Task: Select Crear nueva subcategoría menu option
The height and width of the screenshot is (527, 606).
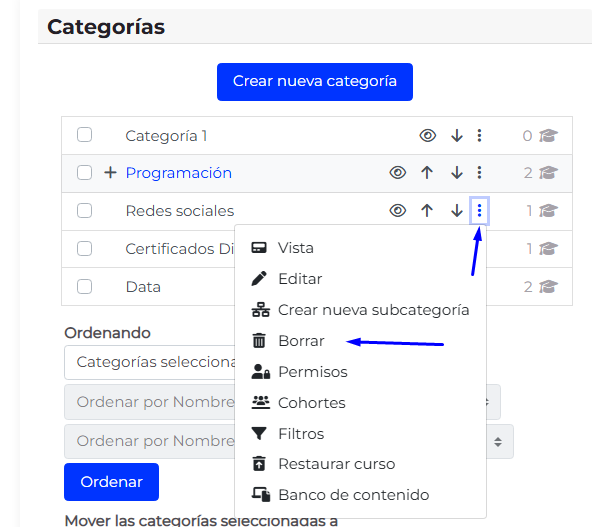Action: pyautogui.click(x=373, y=310)
